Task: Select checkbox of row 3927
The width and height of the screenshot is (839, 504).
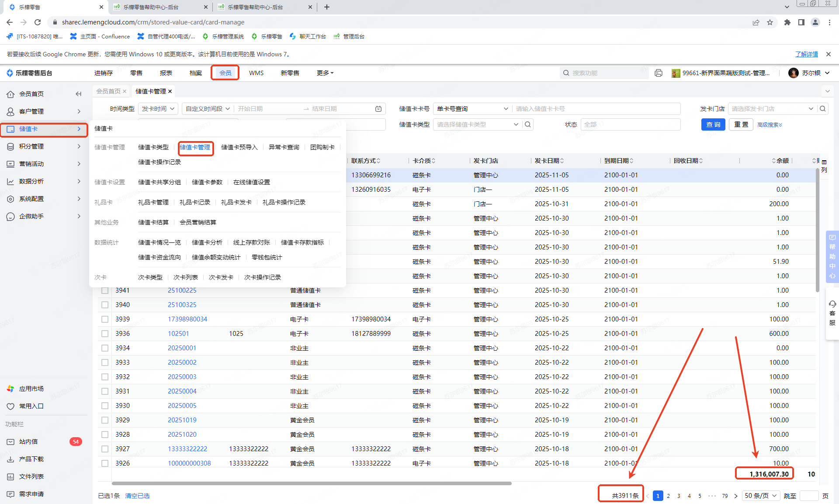Action: 105,449
